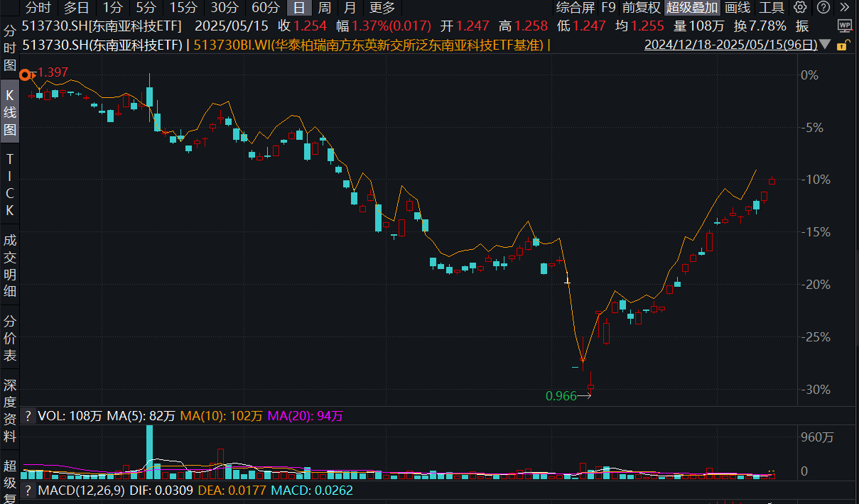Open the 更多 periods dropdown

[x=382, y=8]
